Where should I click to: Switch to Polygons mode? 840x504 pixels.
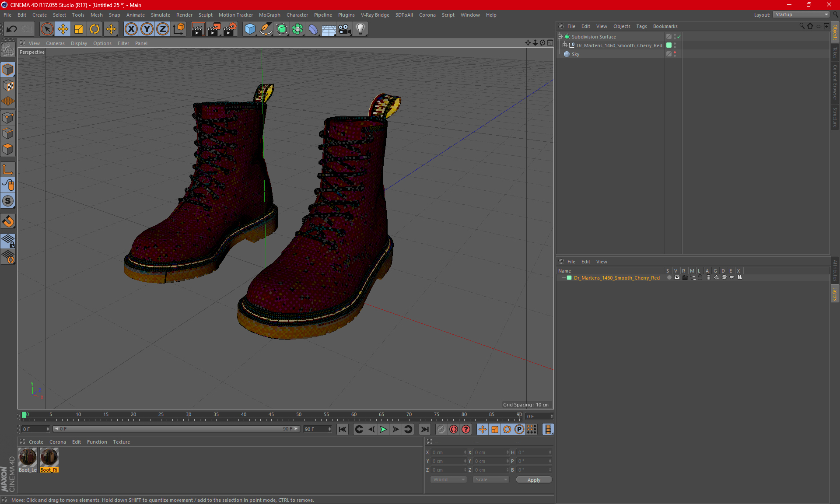[x=8, y=149]
